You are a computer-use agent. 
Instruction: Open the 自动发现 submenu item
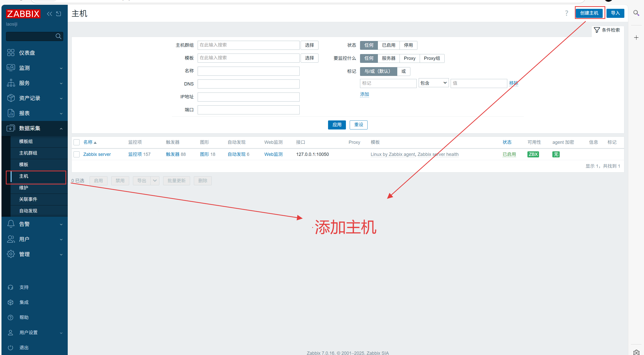(x=39, y=211)
